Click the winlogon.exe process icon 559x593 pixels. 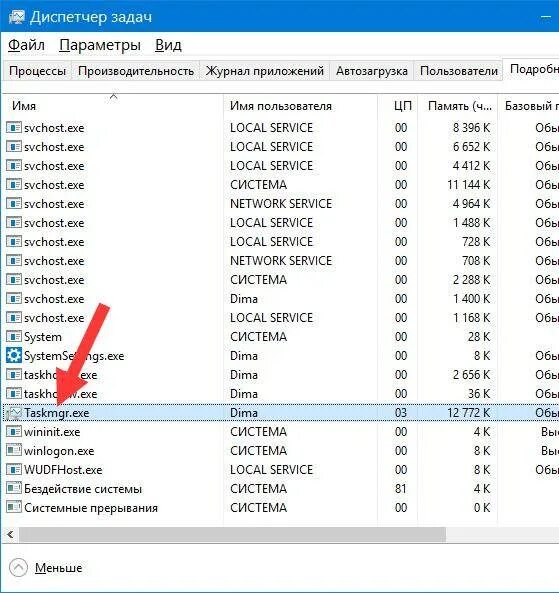point(14,450)
